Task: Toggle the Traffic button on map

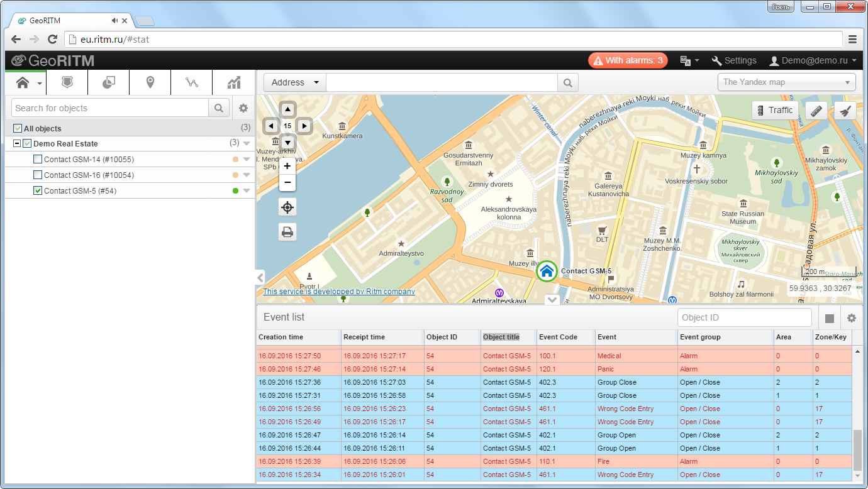Action: pyautogui.click(x=775, y=111)
